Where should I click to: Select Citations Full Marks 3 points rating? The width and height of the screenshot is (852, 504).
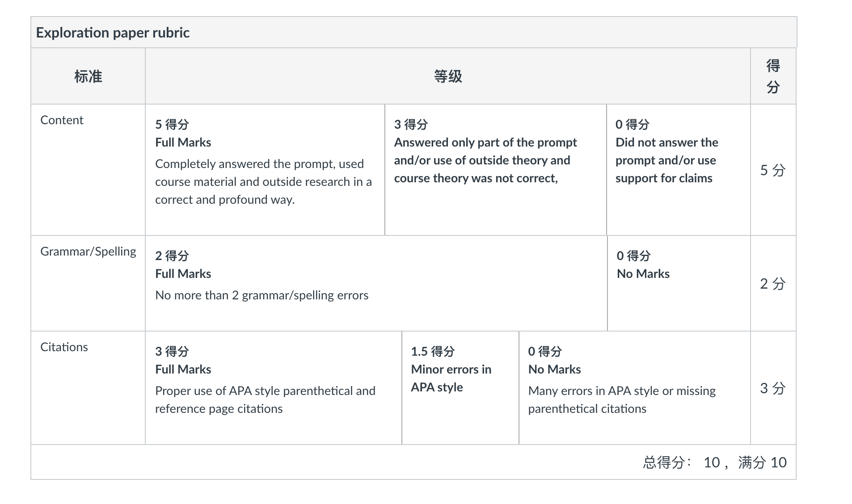pos(274,388)
